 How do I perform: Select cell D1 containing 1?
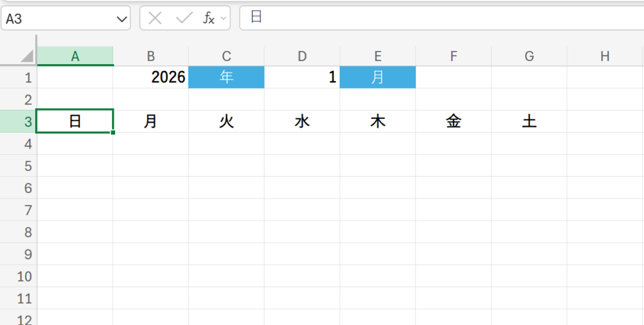coord(302,77)
